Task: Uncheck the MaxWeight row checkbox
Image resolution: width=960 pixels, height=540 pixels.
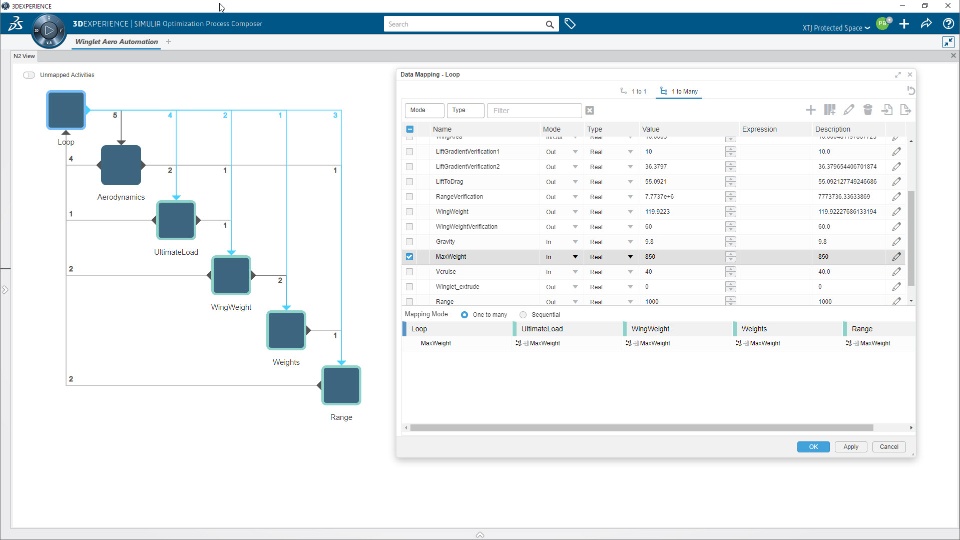Action: pos(410,257)
